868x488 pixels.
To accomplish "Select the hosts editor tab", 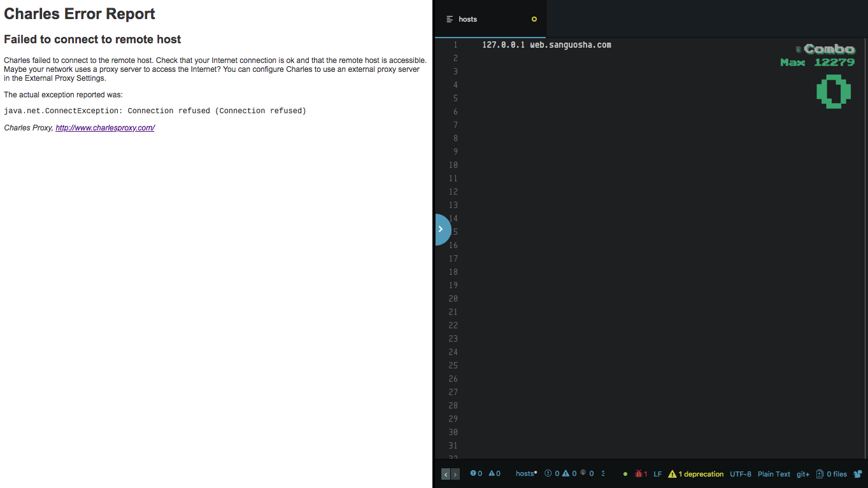I will click(490, 19).
